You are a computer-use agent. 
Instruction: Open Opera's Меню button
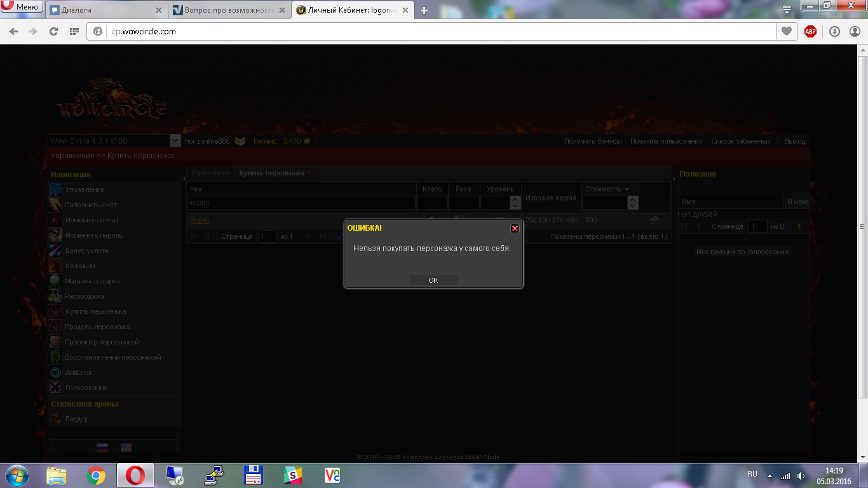pyautogui.click(x=22, y=7)
